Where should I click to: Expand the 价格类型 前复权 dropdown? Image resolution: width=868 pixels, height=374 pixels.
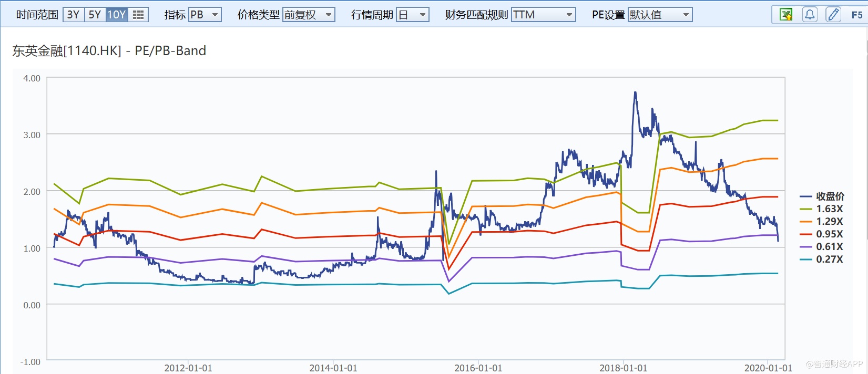(308, 15)
